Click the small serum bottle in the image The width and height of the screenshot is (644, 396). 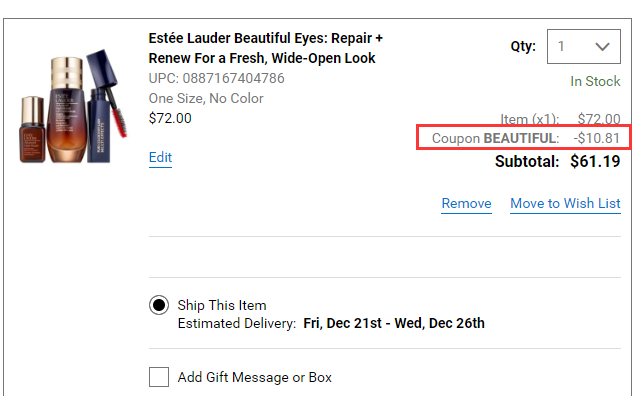[x=32, y=129]
